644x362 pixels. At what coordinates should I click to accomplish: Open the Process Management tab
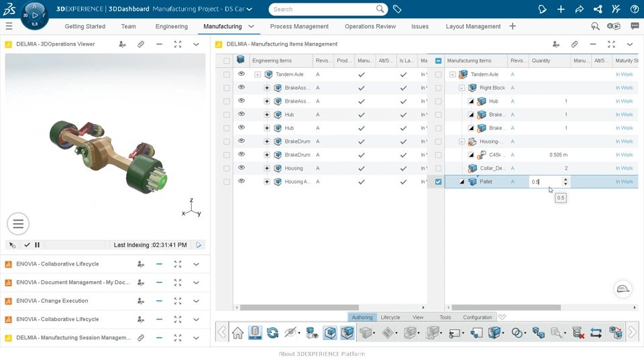click(x=299, y=26)
